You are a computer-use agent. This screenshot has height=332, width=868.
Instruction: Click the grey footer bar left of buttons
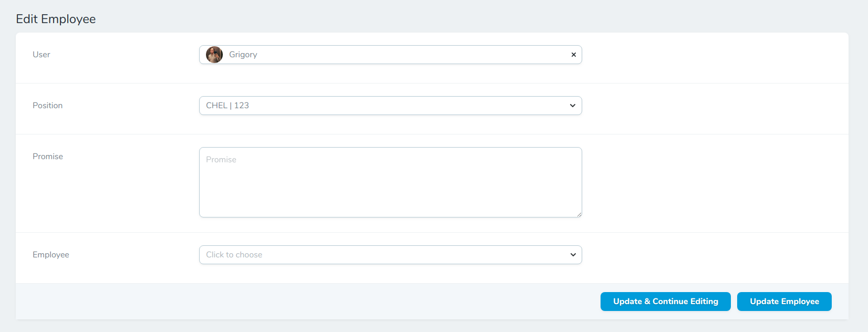coord(305,302)
